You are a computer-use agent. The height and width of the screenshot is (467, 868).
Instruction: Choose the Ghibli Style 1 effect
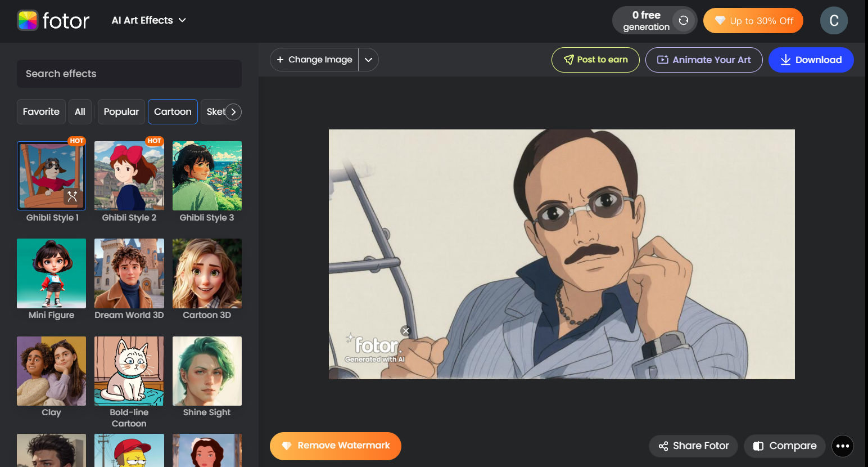51,176
